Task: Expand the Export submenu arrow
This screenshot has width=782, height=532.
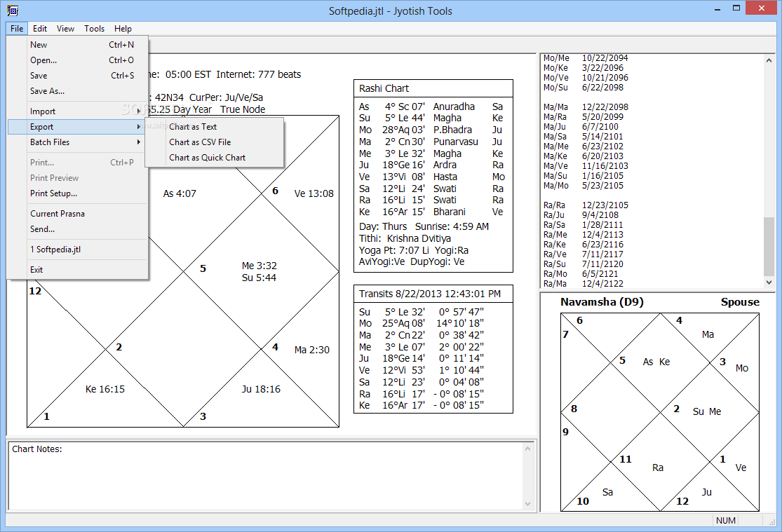Action: pyautogui.click(x=139, y=127)
